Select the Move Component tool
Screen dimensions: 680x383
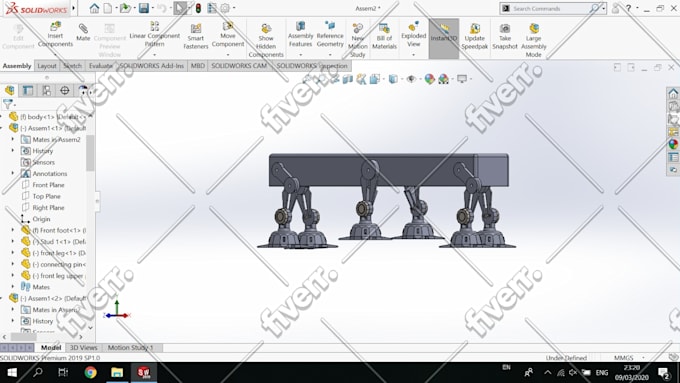(x=228, y=34)
